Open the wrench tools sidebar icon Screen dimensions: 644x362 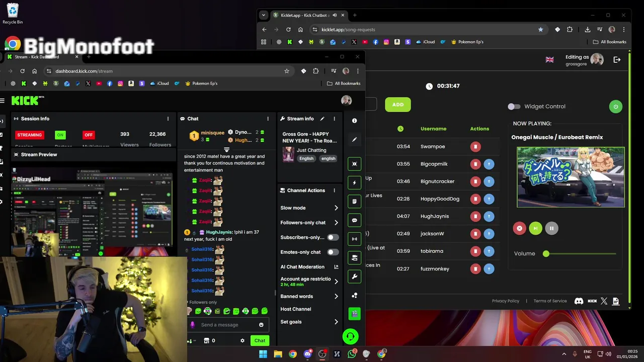(354, 277)
